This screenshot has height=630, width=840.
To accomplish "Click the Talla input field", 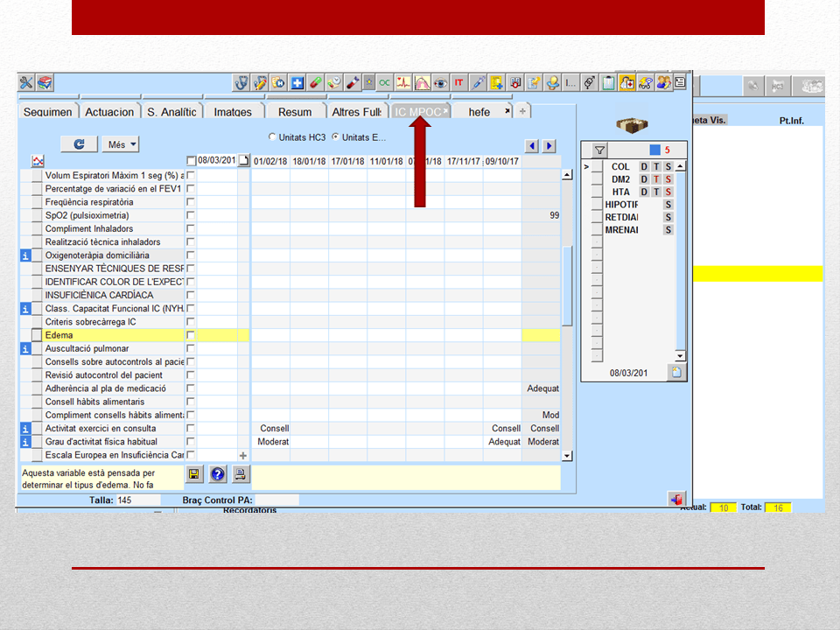I will click(138, 500).
